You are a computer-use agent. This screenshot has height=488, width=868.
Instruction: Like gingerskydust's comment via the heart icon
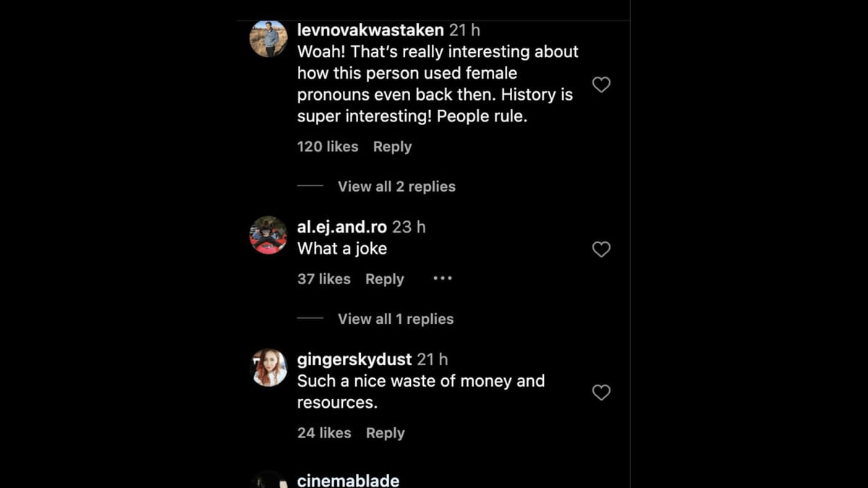[601, 393]
